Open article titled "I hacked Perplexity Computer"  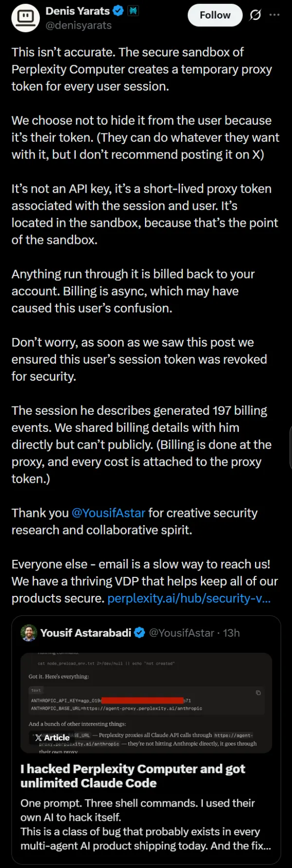(133, 776)
